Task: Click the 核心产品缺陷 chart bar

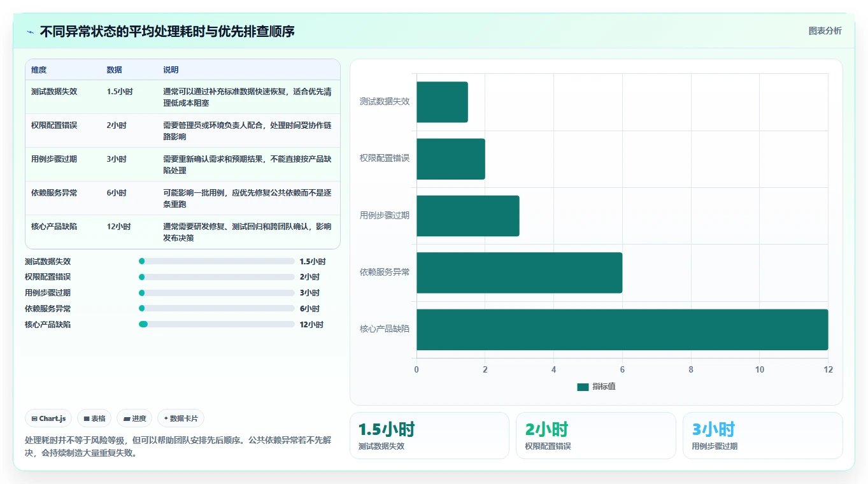Action: click(x=622, y=329)
